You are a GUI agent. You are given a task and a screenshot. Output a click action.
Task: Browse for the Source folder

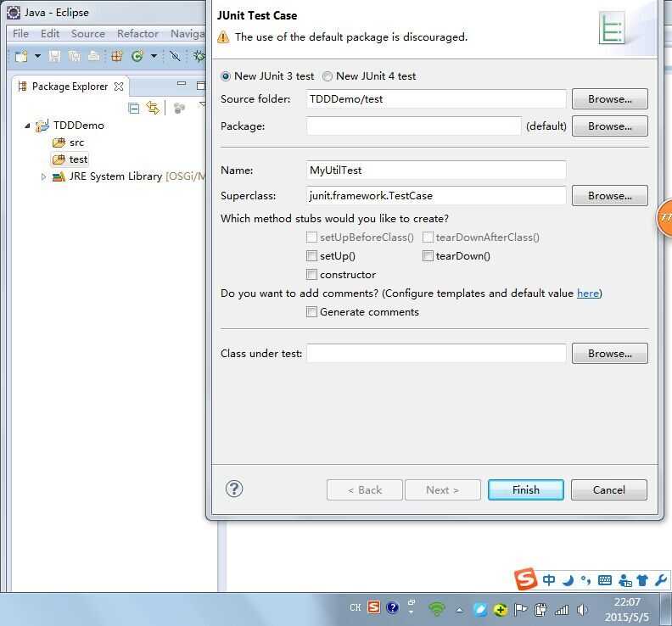(609, 99)
